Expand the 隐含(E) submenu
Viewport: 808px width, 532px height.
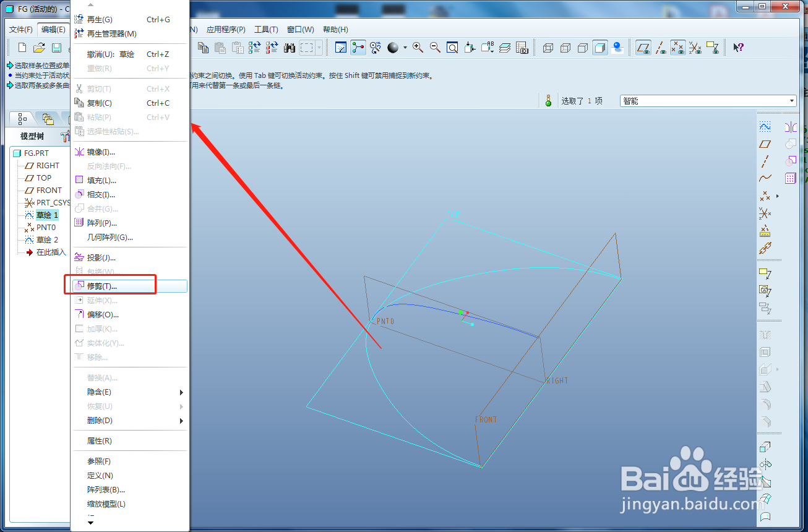[130, 392]
